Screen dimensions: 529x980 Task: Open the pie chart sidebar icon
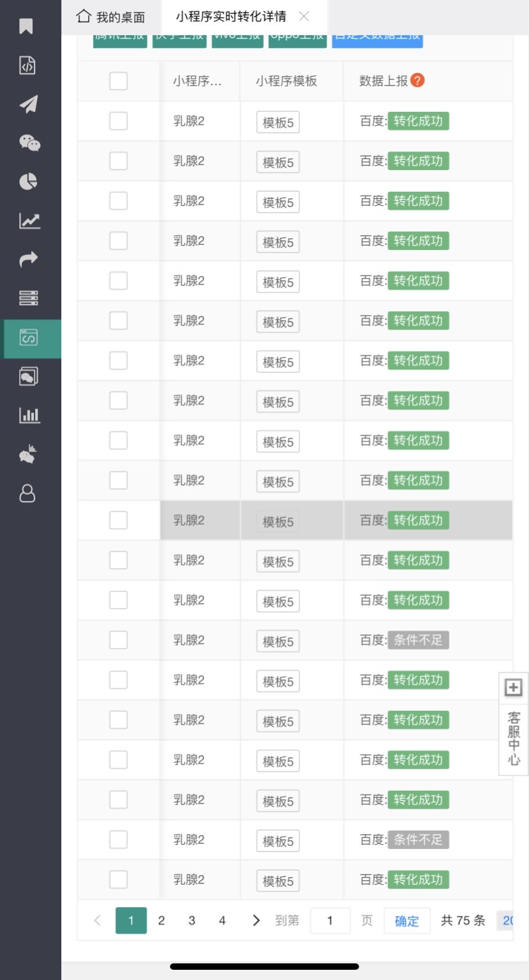tap(28, 182)
